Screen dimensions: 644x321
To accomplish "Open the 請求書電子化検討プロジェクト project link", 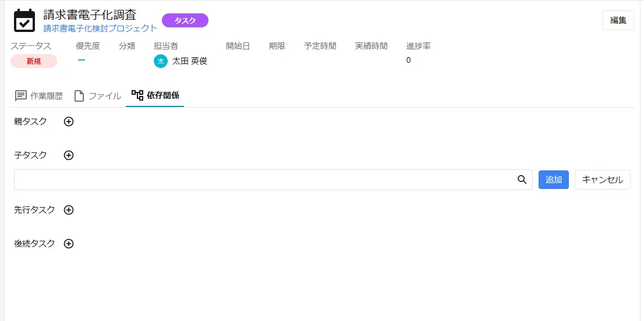I will (x=100, y=28).
